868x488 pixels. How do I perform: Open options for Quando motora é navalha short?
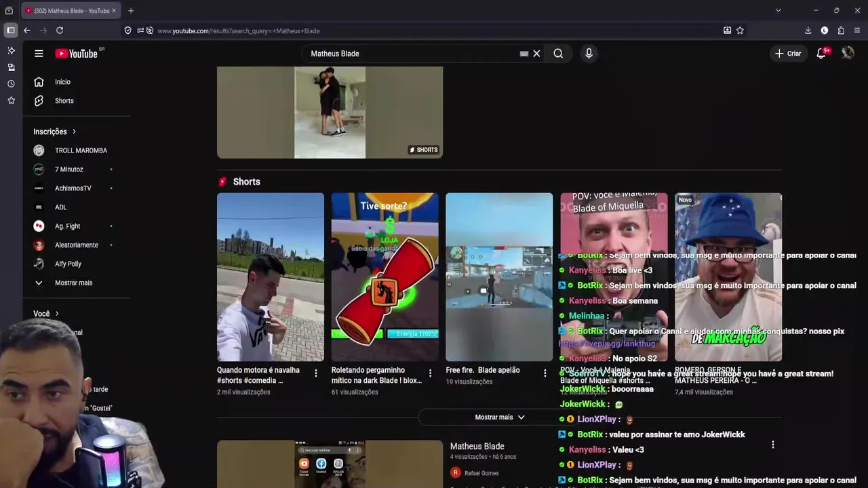coord(315,373)
